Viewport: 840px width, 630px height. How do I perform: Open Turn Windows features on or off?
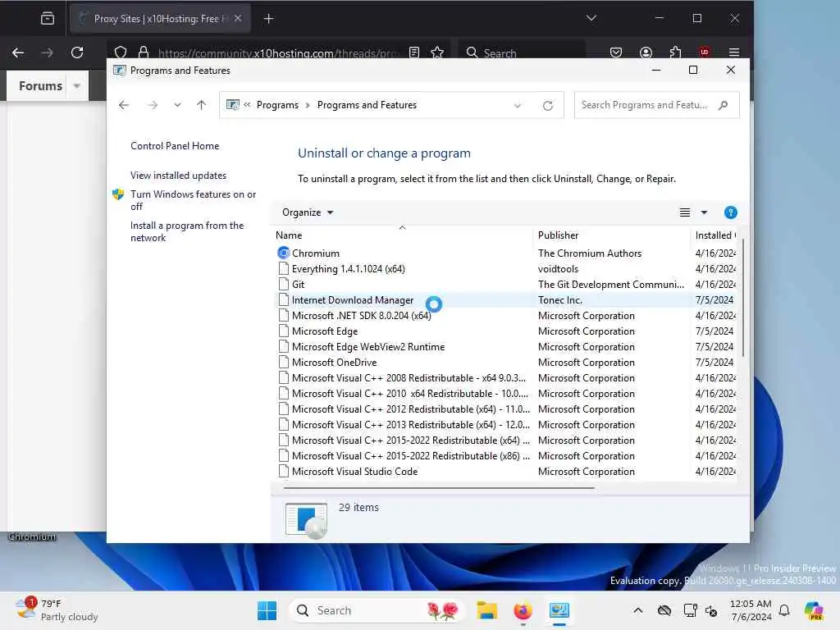pyautogui.click(x=193, y=200)
